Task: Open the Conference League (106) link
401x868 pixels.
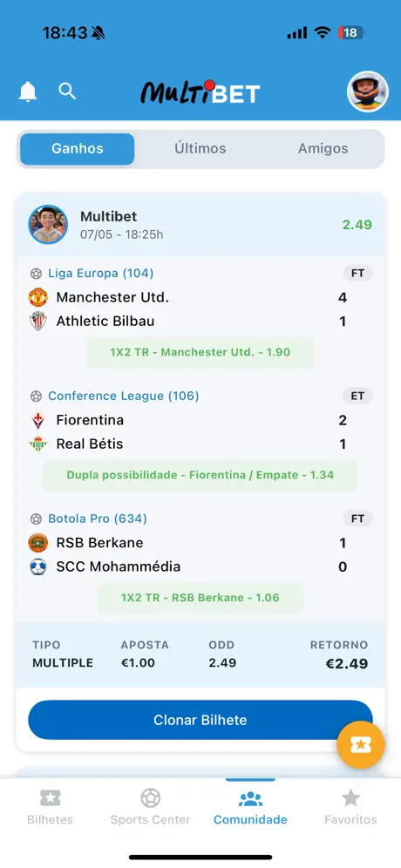Action: (x=124, y=396)
